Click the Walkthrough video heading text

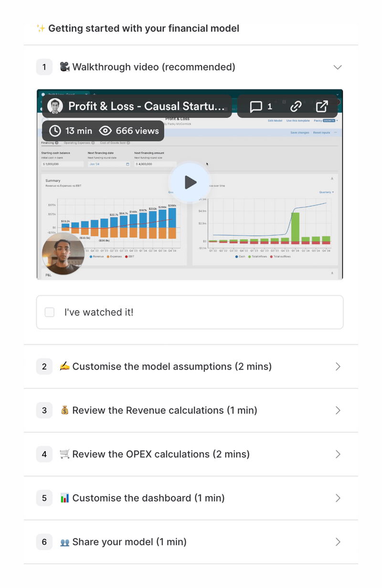pyautogui.click(x=153, y=67)
